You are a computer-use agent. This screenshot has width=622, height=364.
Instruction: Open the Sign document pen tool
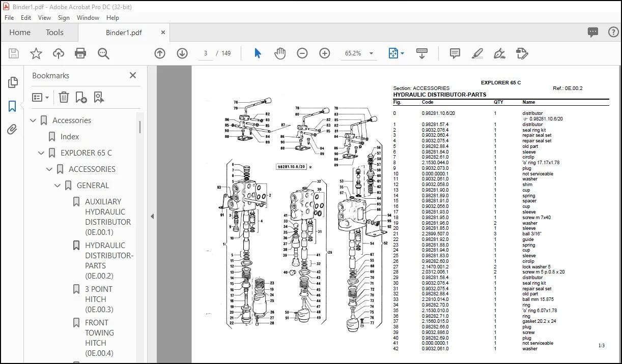[x=499, y=53]
